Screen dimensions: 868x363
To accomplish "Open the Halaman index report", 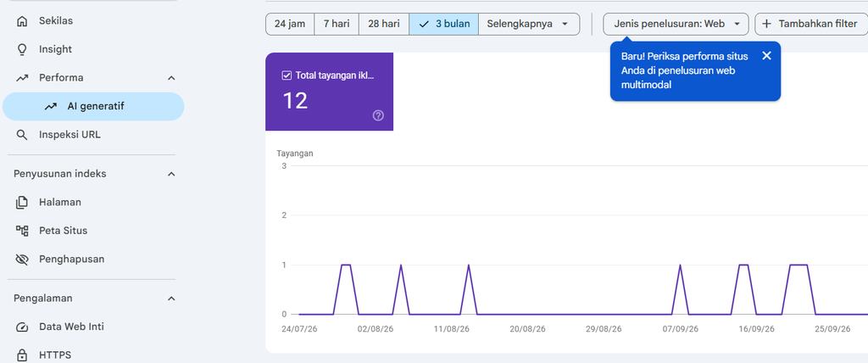I will (93, 203).
